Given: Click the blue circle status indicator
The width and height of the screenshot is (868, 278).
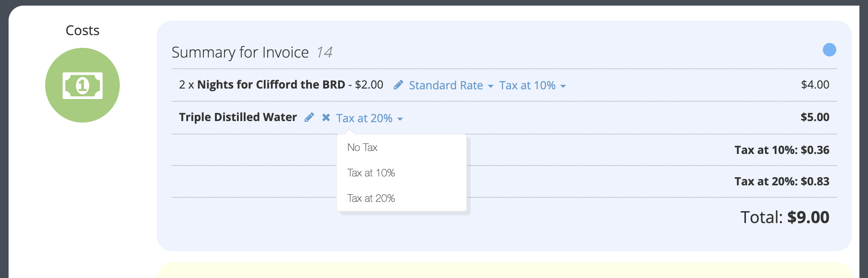Looking at the screenshot, I should tap(829, 50).
